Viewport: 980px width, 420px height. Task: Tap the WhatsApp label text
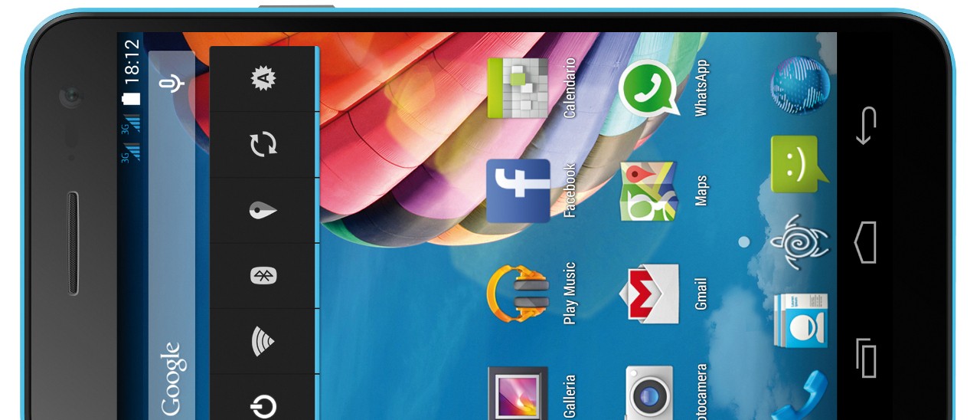701,89
